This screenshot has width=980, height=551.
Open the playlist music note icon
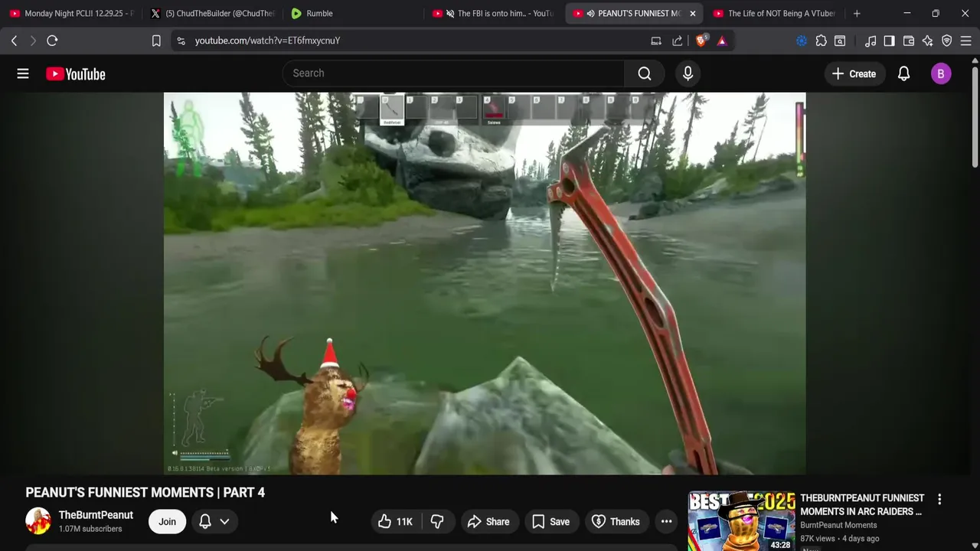click(x=871, y=41)
